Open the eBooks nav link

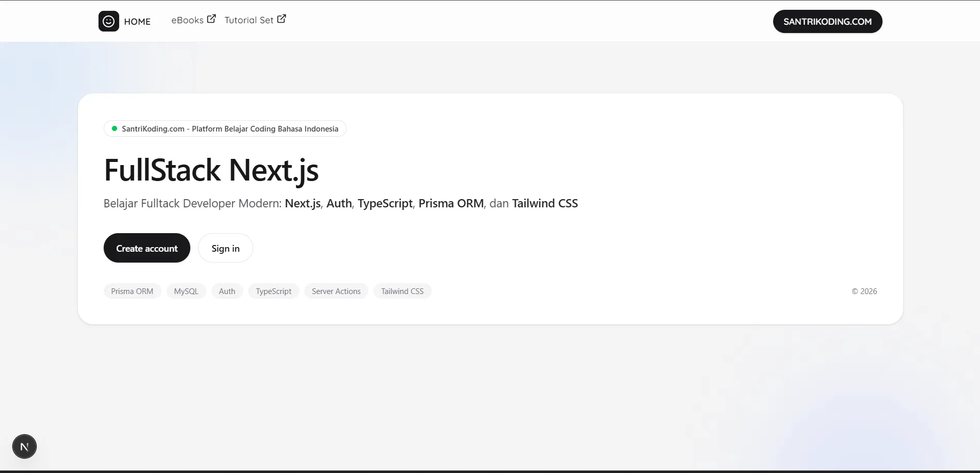[x=193, y=20]
